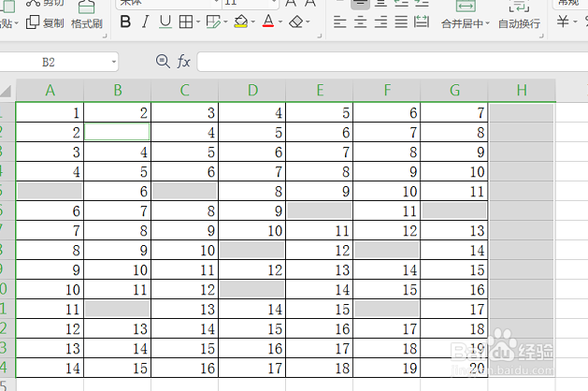Select column F header
This screenshot has width=588, height=391.
[387, 91]
